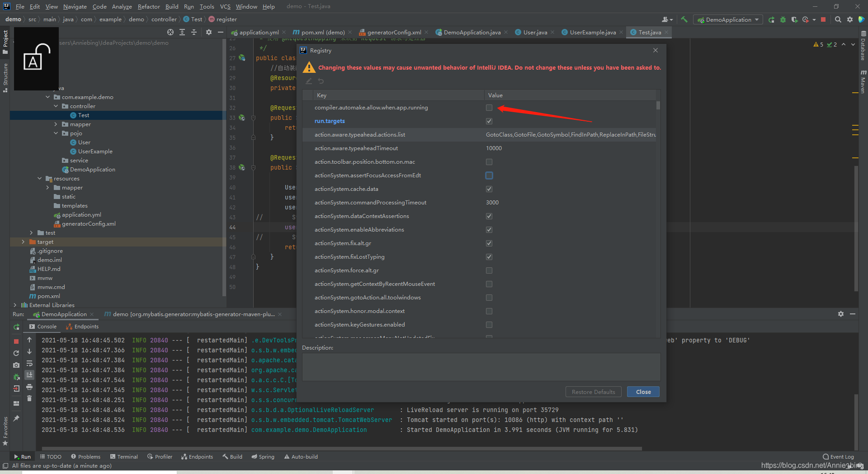The width and height of the screenshot is (868, 474).
Task: Enable compiler.automake.allow.when.app.running checkbox
Action: click(489, 108)
